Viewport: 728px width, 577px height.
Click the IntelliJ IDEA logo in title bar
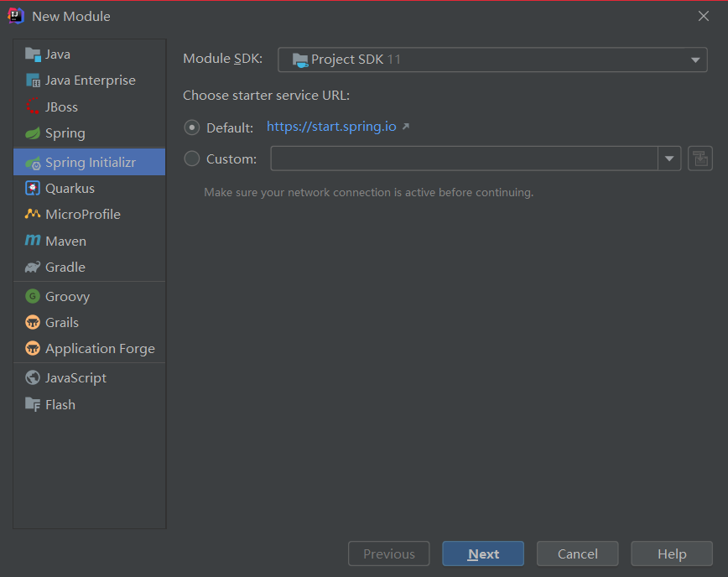click(x=16, y=16)
